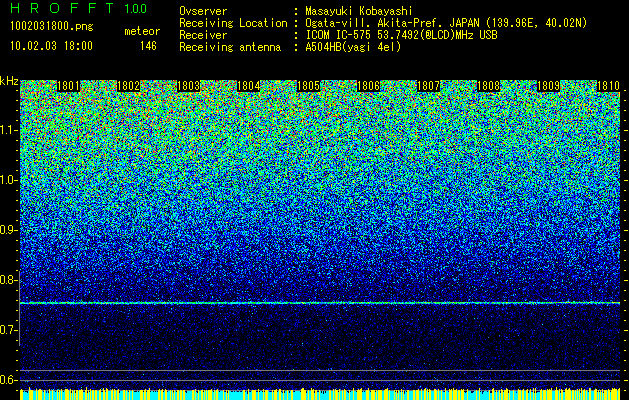Viewport: 629px width, 400px height.
Task: Click the 1.0 frequency axis label
Action: (x=8, y=181)
